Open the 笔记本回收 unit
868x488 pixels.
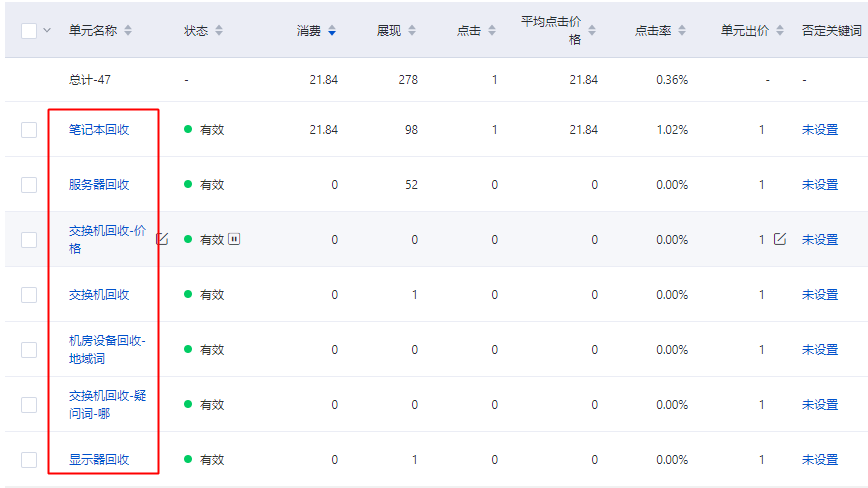99,130
